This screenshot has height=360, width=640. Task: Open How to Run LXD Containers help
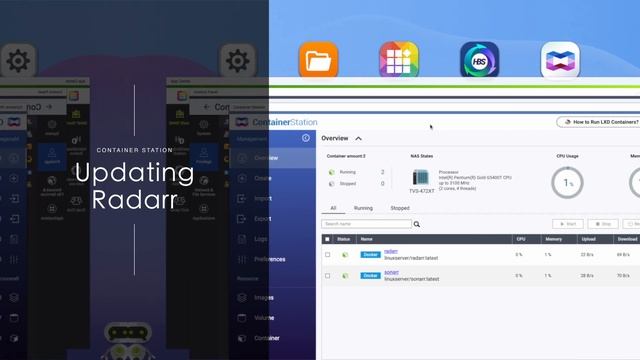[x=599, y=122]
